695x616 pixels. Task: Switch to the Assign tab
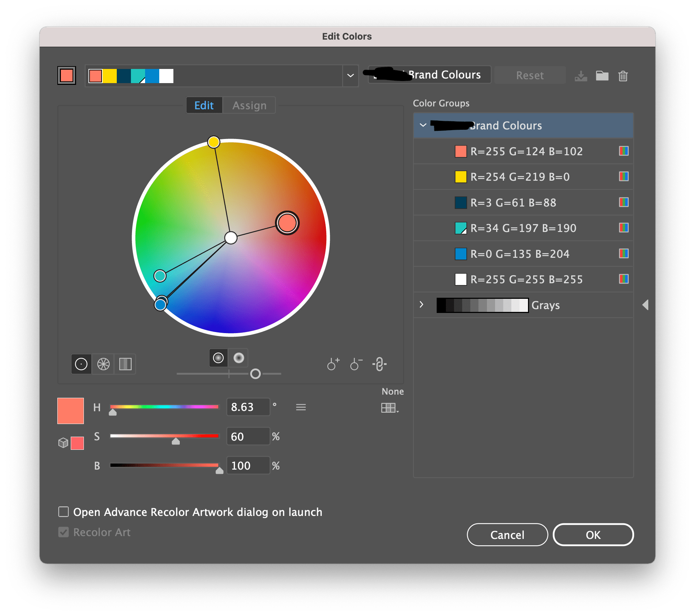click(249, 105)
